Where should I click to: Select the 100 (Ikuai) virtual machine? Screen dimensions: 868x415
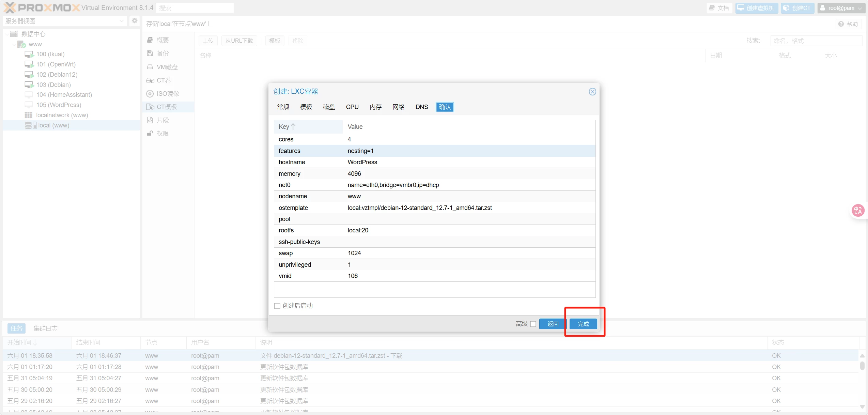point(50,54)
